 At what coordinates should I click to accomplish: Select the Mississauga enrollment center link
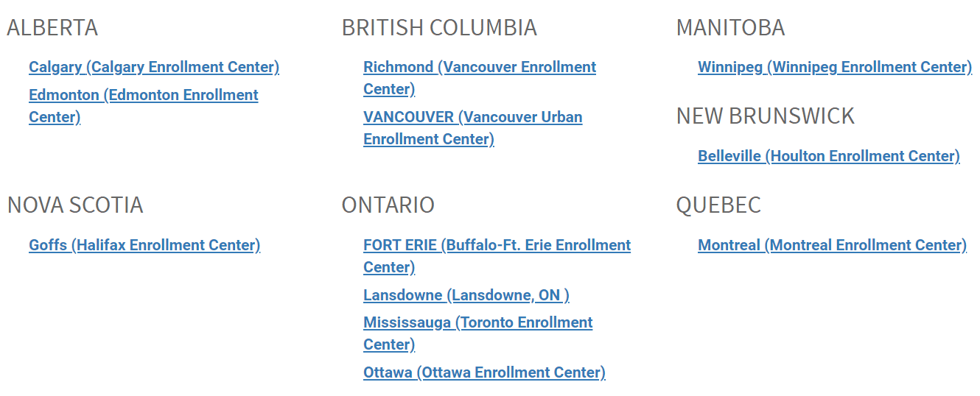point(477,322)
